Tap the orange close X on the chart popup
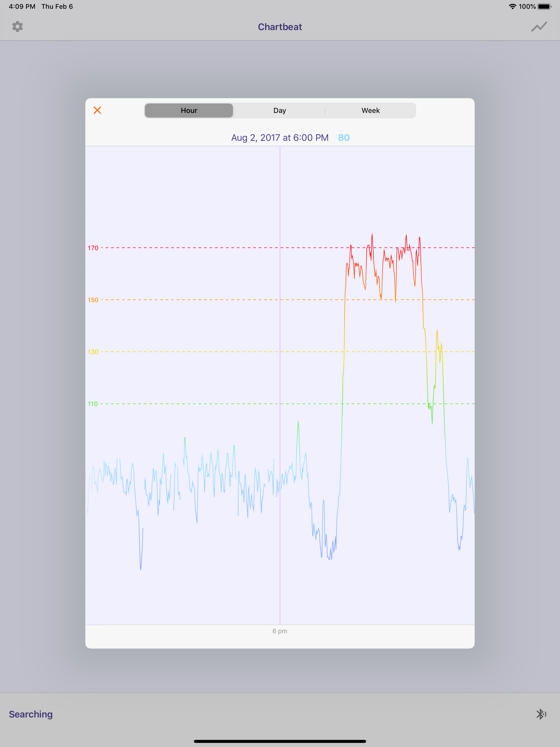560x747 pixels. pos(97,110)
